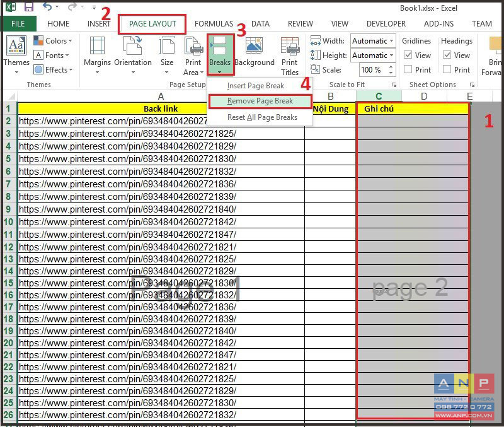Select the 'Nội Dung' header cell
504x427 pixels.
click(x=330, y=108)
